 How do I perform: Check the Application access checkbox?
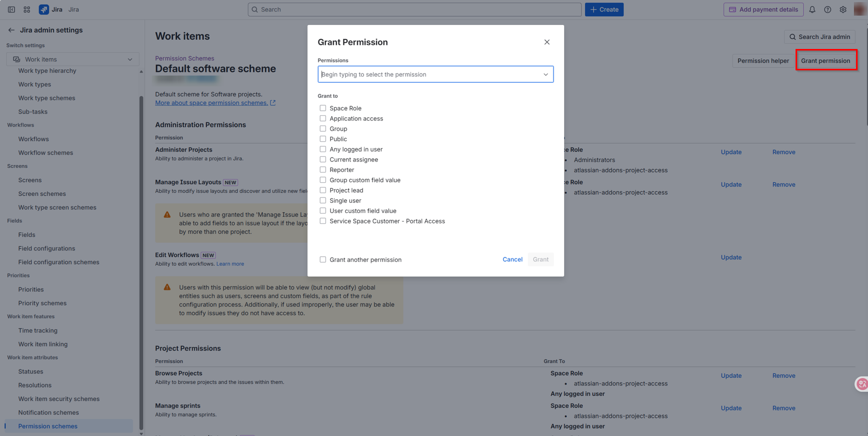pyautogui.click(x=323, y=118)
